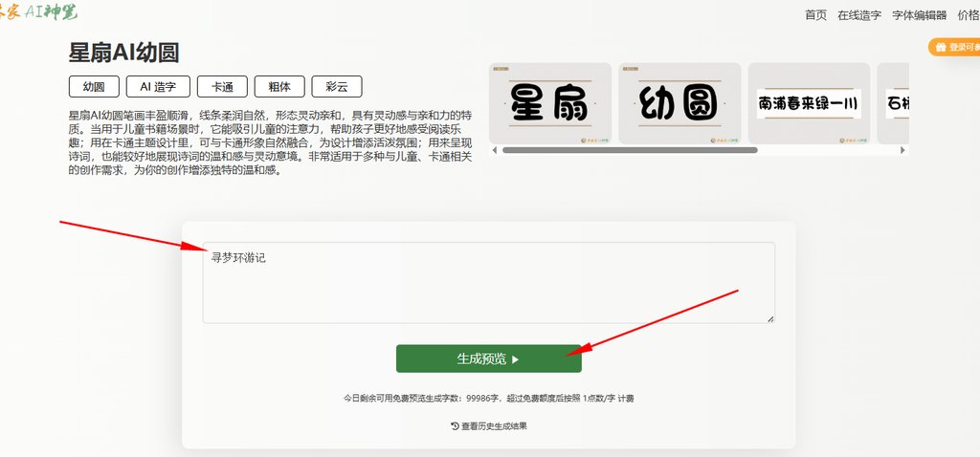Select the 粗体 tag
Viewport: 980px width, 457px height.
(279, 87)
